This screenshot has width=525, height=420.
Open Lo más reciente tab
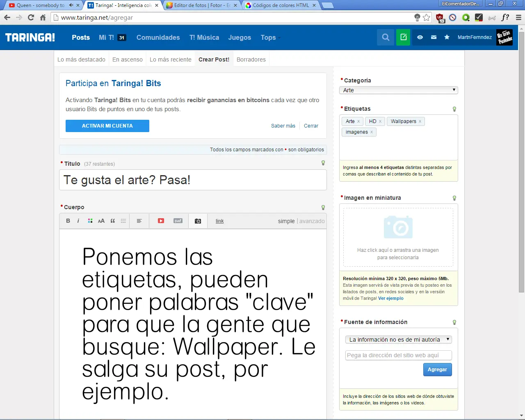171,59
